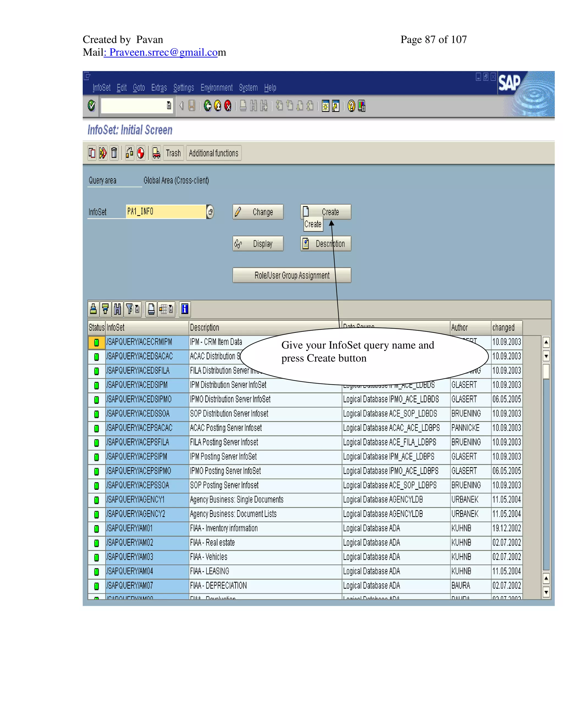Click the Print icon in standard toolbar
The width and height of the screenshot is (563, 728).
pyautogui.click(x=243, y=106)
